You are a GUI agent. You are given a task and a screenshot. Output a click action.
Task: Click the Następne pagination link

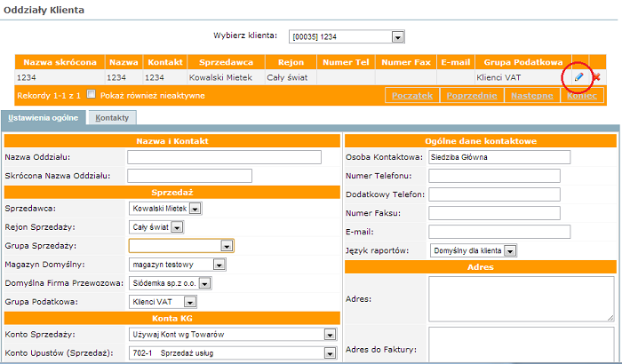click(532, 96)
